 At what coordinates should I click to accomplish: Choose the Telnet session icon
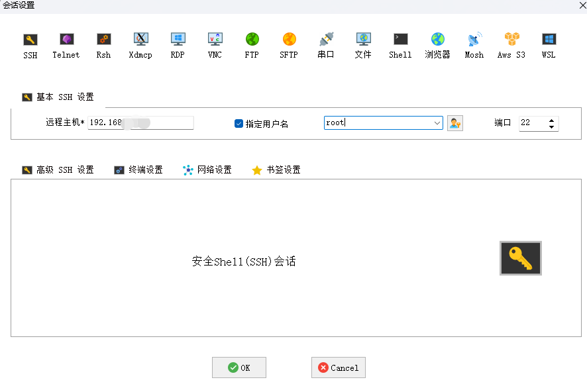66,46
